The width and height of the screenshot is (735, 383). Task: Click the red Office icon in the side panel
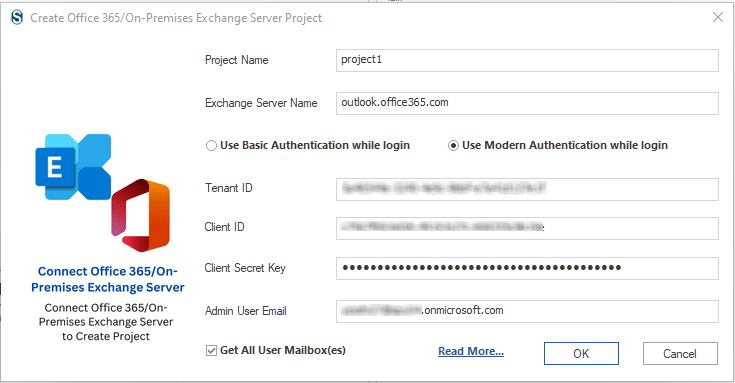(141, 215)
